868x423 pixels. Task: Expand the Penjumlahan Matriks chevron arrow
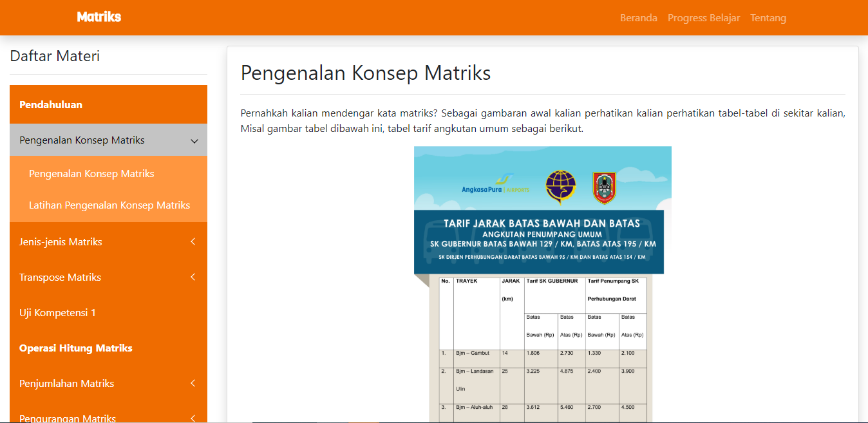pos(193,384)
